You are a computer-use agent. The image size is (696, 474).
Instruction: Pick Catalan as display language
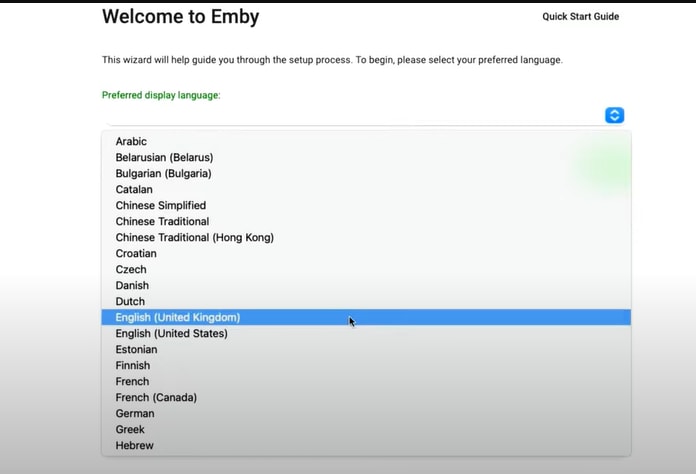pyautogui.click(x=366, y=189)
